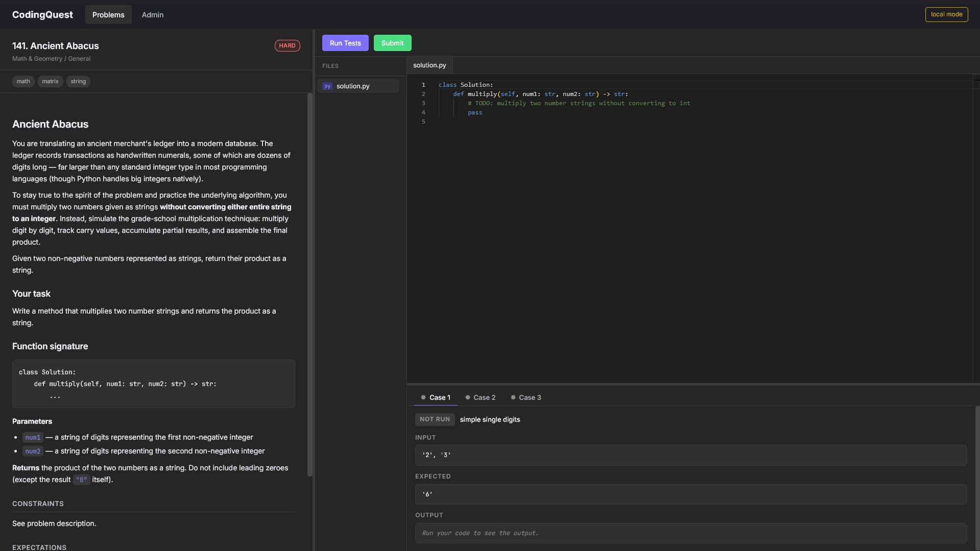980x551 pixels.
Task: Place cursor on 'def multiply' code line
Action: pos(540,94)
